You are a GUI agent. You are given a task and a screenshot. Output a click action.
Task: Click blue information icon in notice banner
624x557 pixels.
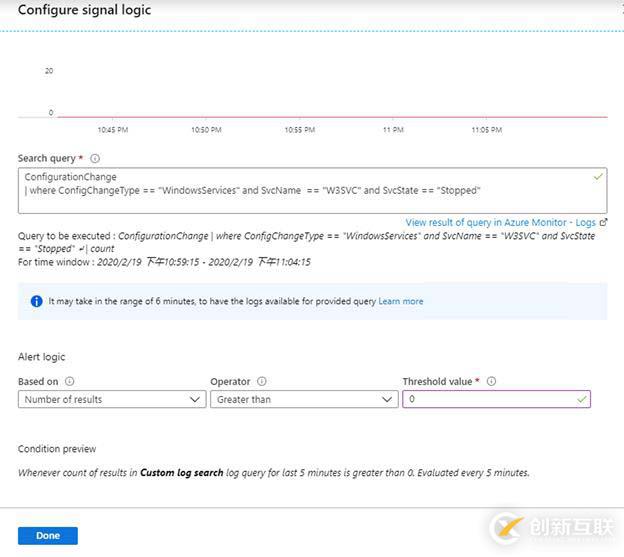coord(36,301)
